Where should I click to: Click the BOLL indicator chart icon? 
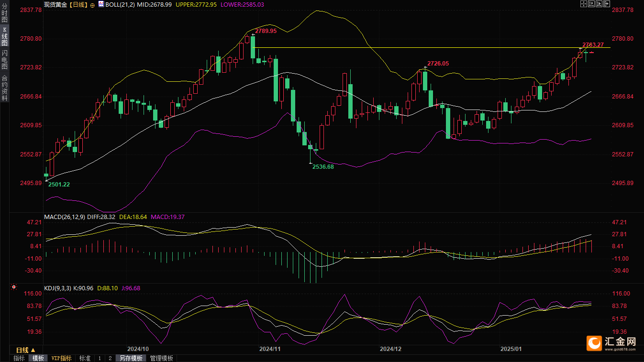click(x=100, y=4)
